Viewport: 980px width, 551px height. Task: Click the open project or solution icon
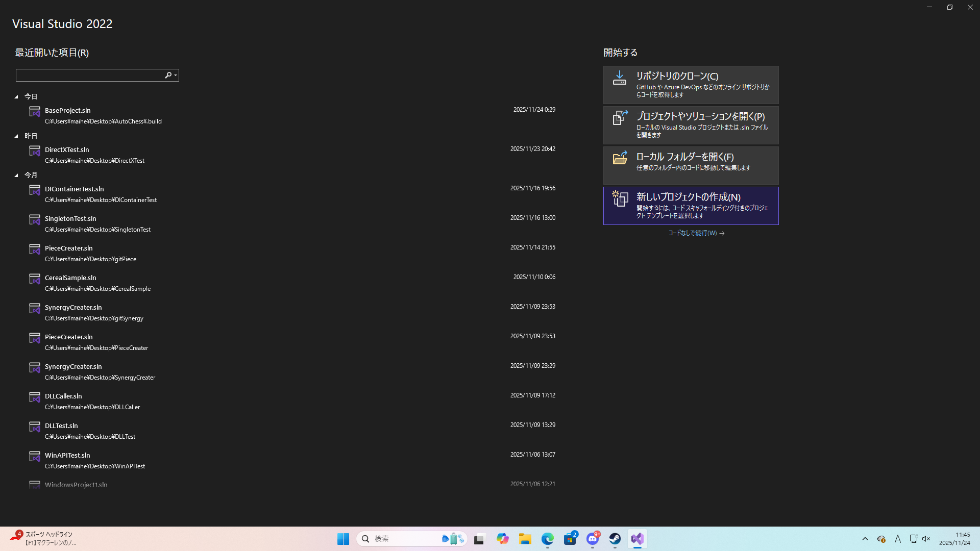[620, 118]
